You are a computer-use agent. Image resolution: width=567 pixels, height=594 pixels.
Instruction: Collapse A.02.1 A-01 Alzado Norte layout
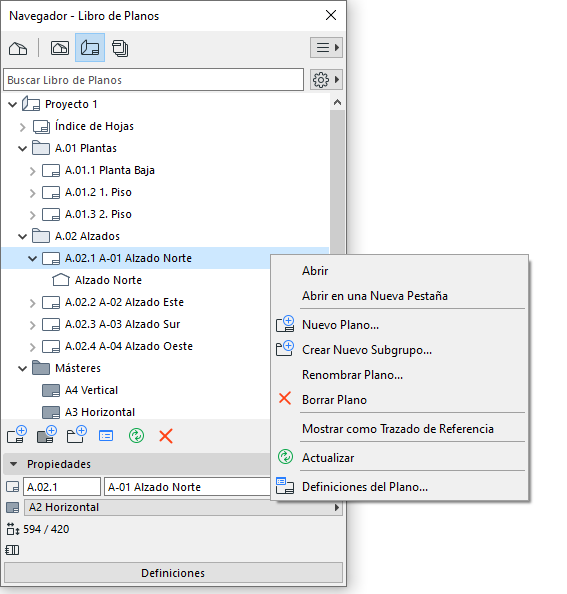pos(33,259)
